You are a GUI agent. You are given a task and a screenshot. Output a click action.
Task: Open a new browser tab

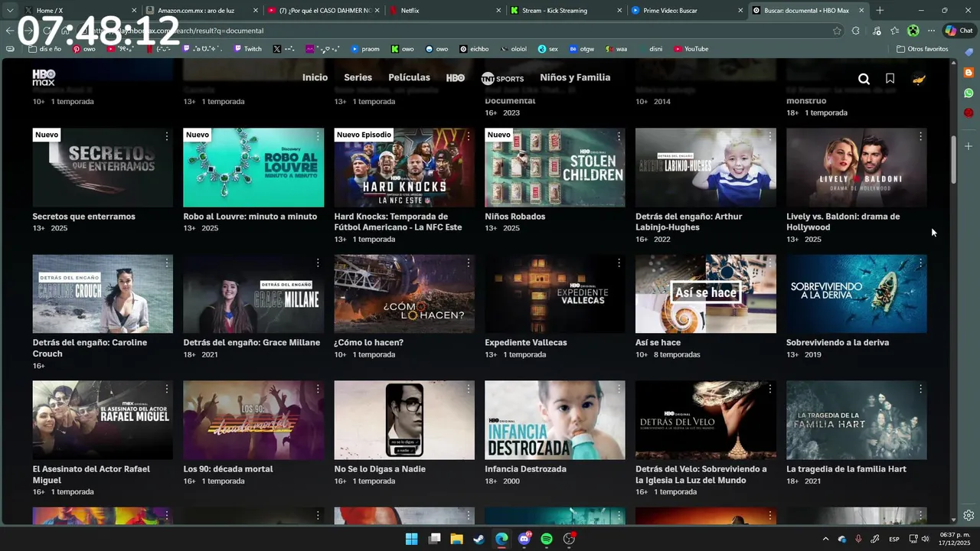pyautogui.click(x=880, y=11)
